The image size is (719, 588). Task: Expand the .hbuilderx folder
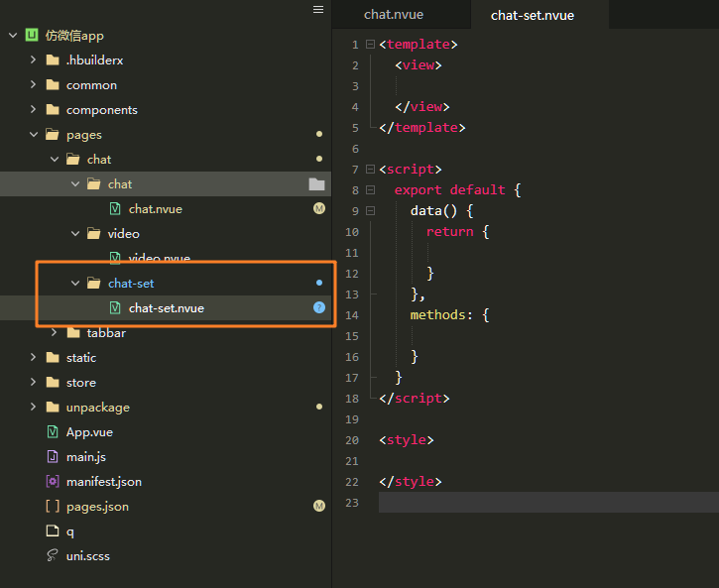[x=33, y=59]
